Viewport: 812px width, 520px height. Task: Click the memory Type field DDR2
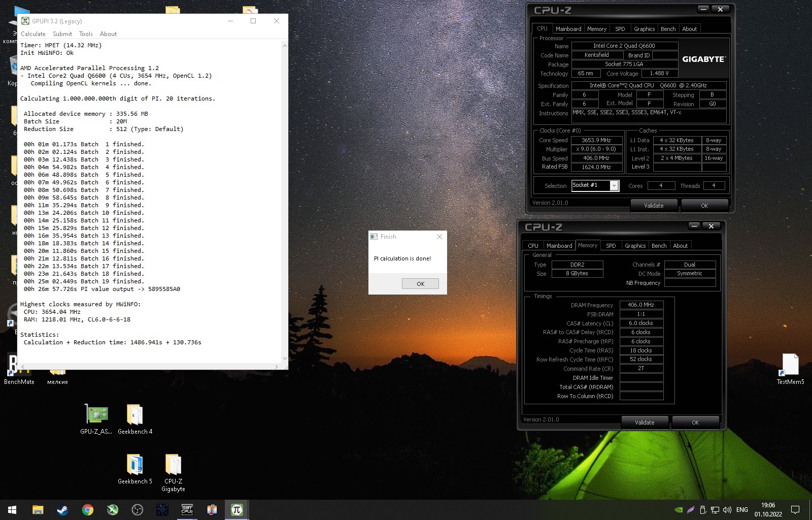(577, 265)
